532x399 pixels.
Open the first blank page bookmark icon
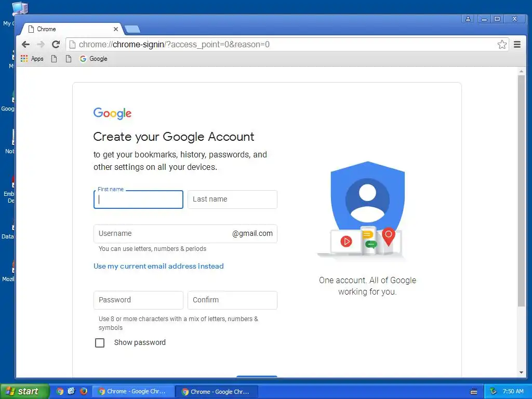tap(54, 59)
